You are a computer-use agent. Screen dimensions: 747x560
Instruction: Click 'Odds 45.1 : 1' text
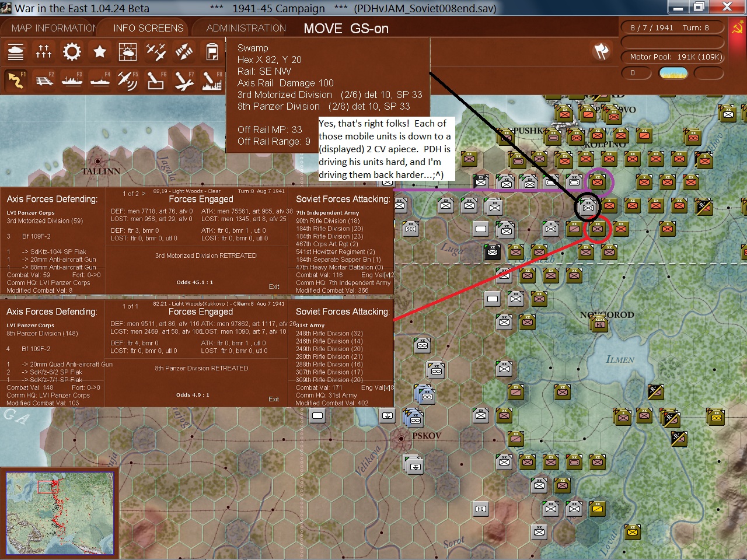[x=194, y=282]
